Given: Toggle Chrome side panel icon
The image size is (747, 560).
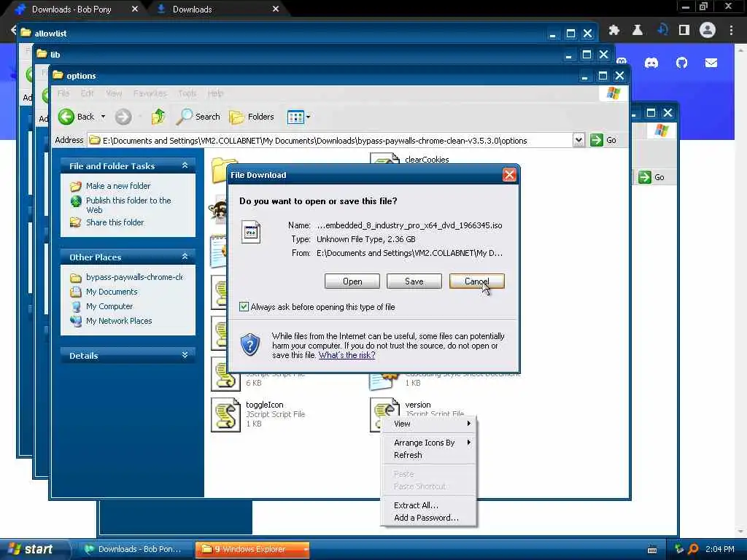Looking at the screenshot, I should pos(684,31).
